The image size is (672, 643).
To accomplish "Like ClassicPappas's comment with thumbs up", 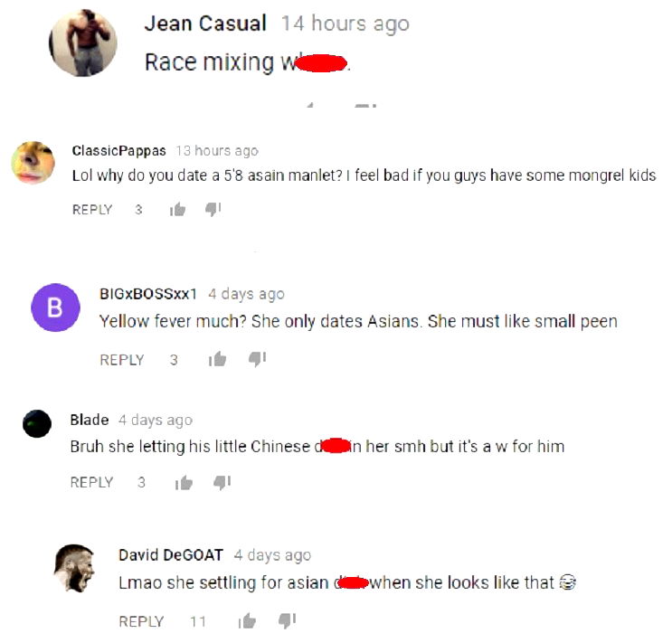I will pyautogui.click(x=178, y=209).
